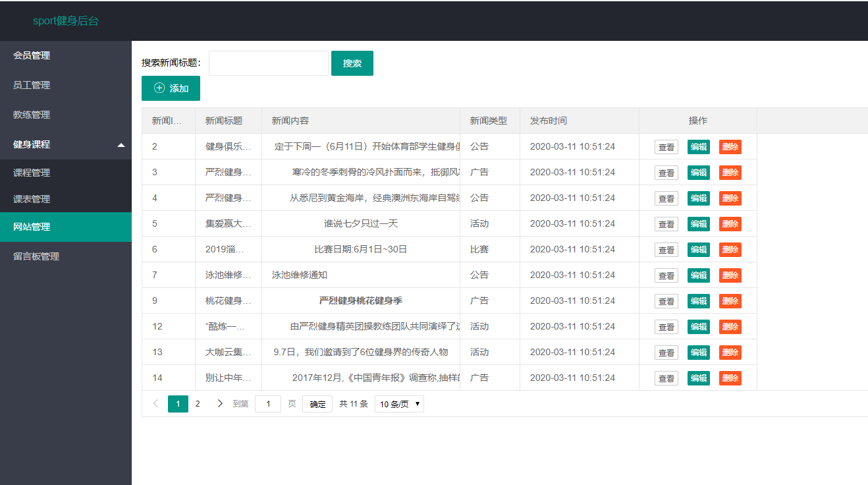This screenshot has width=868, height=485.
Task: Edit news row with ID 3
Action: tap(699, 173)
